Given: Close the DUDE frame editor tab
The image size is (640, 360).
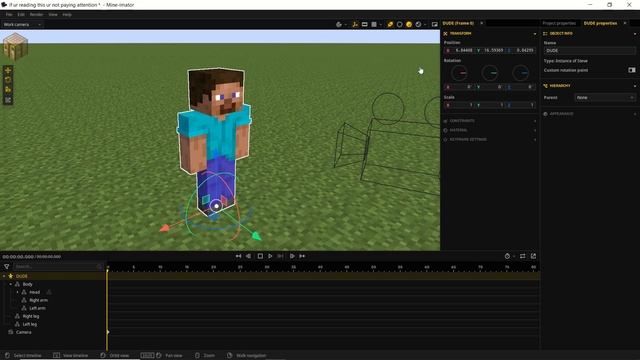Looking at the screenshot, I should [x=482, y=23].
